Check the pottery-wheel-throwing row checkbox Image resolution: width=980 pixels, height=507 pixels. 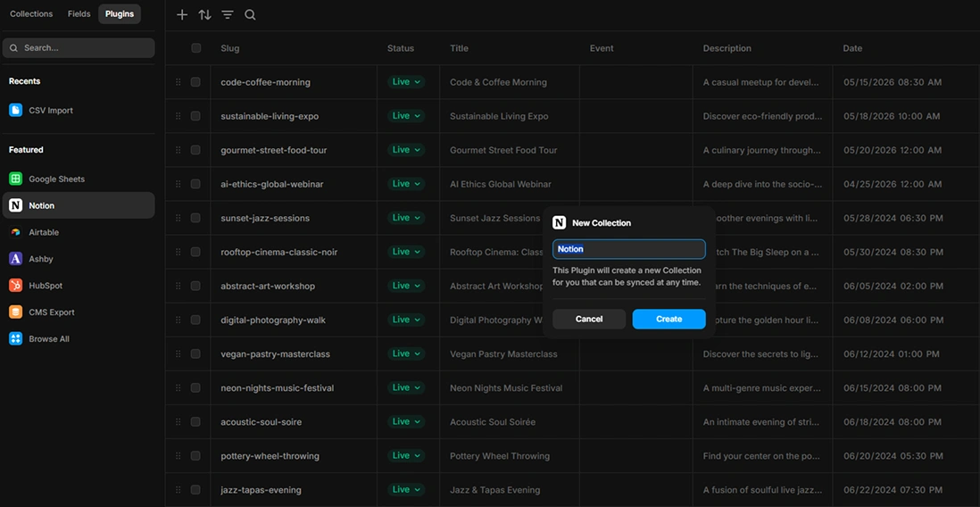pyautogui.click(x=195, y=456)
